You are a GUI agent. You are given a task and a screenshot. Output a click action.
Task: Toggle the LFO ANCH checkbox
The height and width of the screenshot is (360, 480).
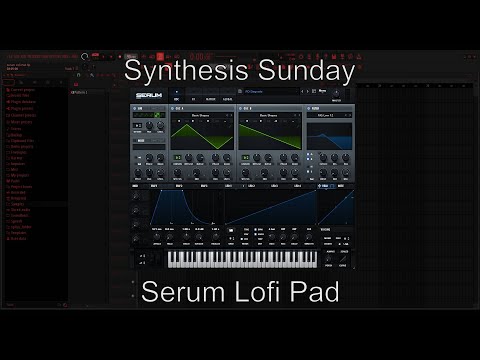click(256, 234)
